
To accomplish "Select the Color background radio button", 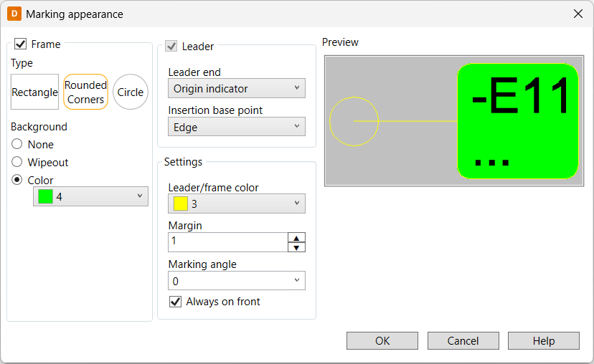I will pyautogui.click(x=16, y=180).
